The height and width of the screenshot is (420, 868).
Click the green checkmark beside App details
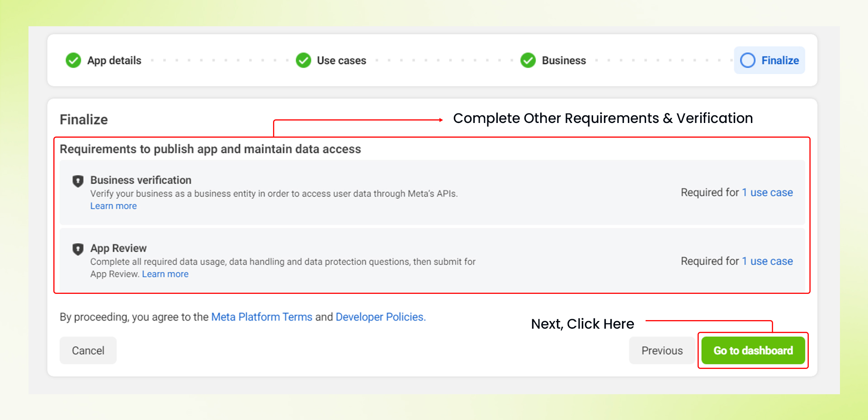click(x=73, y=60)
